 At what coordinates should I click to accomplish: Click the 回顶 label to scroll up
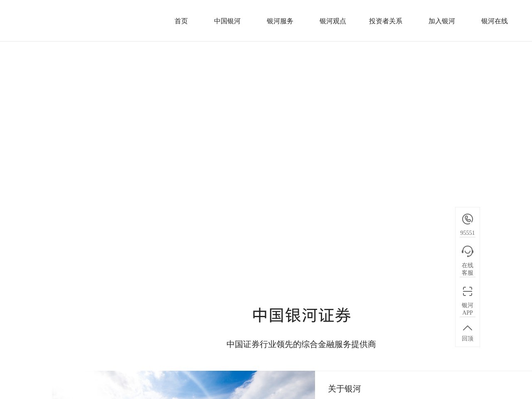[x=468, y=338]
